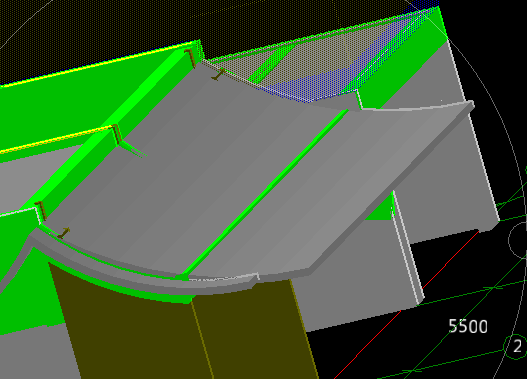Select the topmost brown bracket on green edge
The width and height of the screenshot is (527, 379).
coord(190,58)
